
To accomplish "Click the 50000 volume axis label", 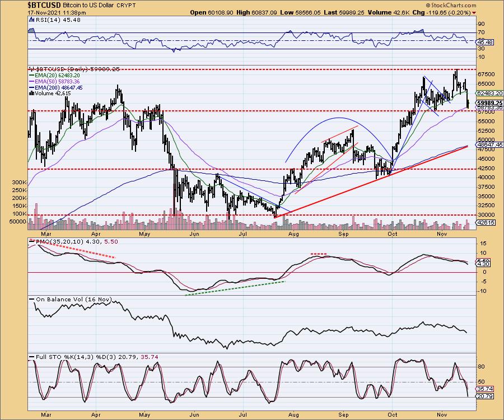I will 18,222.
